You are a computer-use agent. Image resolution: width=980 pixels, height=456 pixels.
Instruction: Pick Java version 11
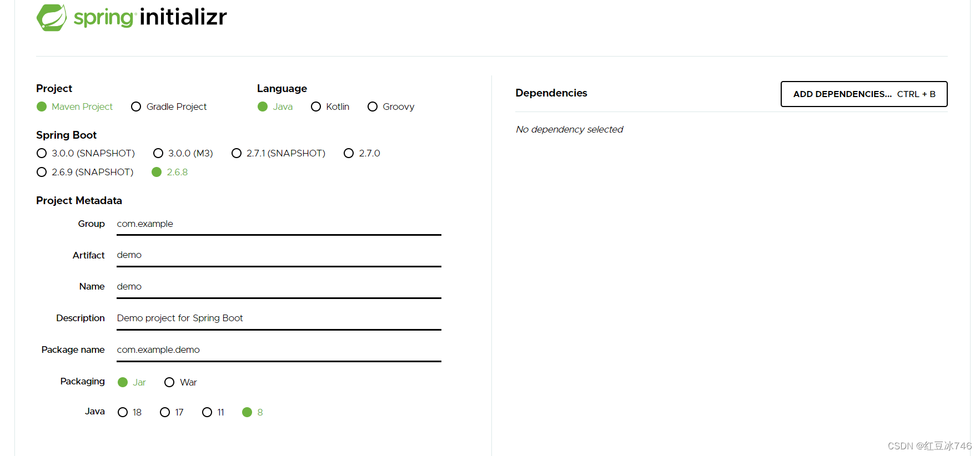(x=213, y=412)
